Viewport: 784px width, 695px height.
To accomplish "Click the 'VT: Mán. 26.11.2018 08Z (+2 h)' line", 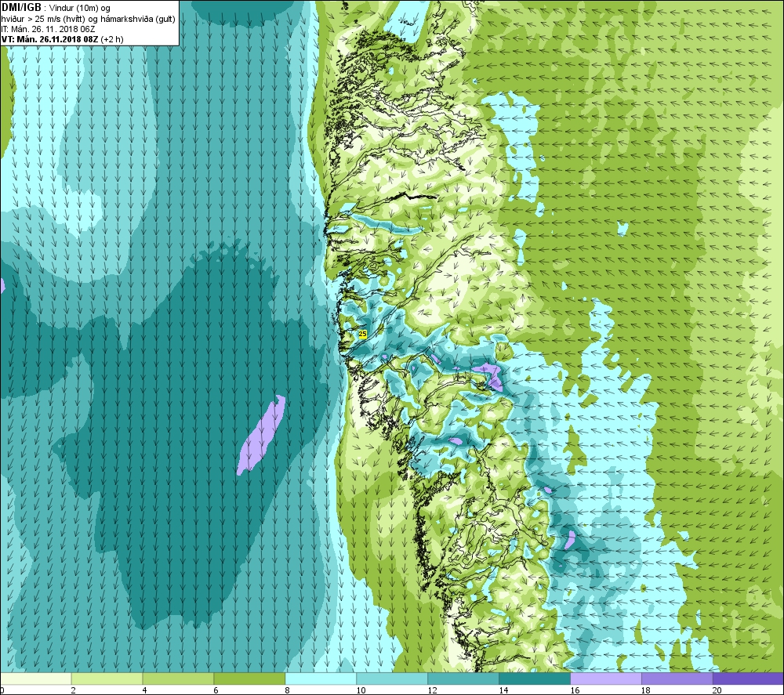I will 63,39.
